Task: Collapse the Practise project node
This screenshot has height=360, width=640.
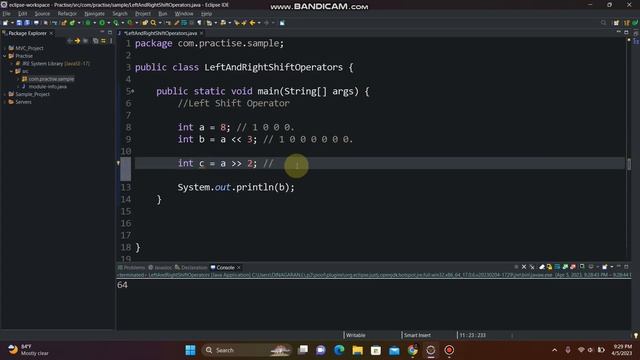Action: (5, 56)
